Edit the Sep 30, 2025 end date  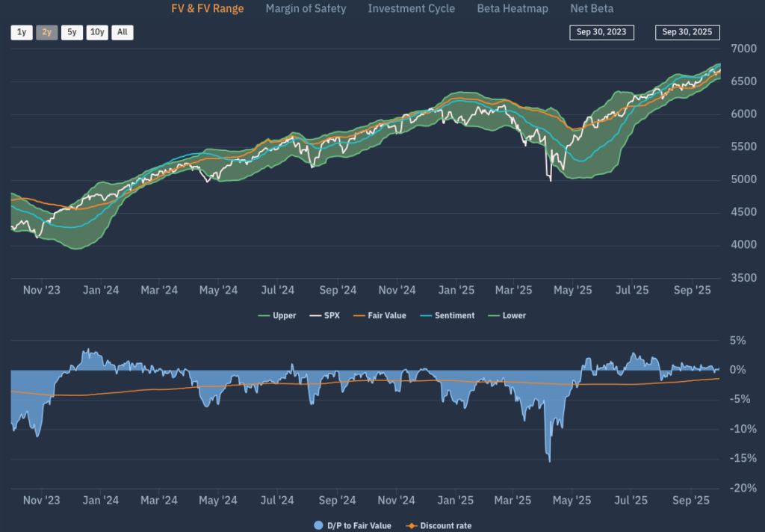[x=687, y=32]
